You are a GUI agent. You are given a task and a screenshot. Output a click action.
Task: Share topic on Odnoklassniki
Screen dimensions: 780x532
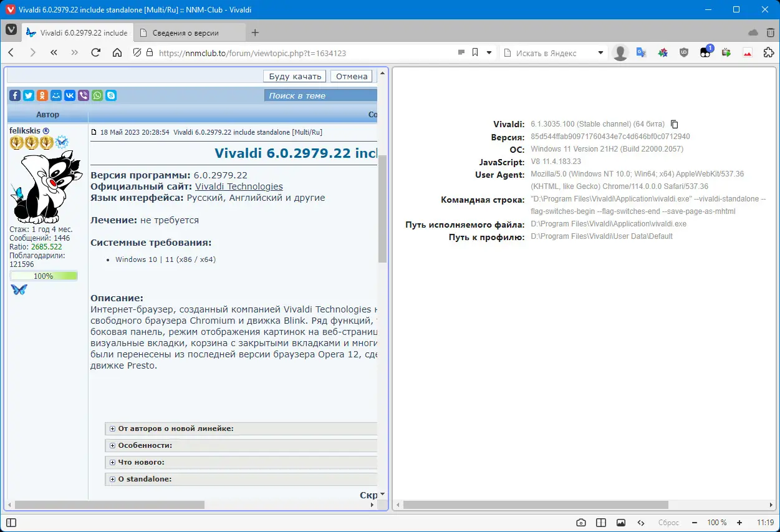click(x=42, y=95)
